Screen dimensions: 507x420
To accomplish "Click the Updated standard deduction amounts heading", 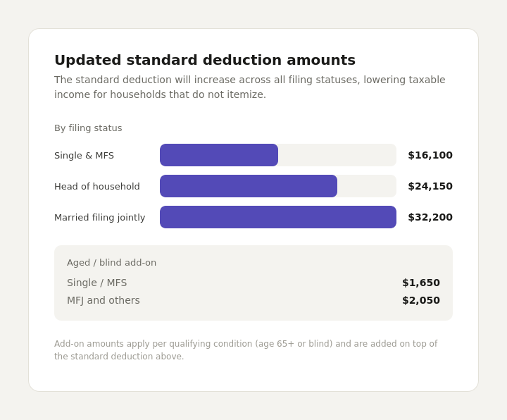I will click(205, 60).
